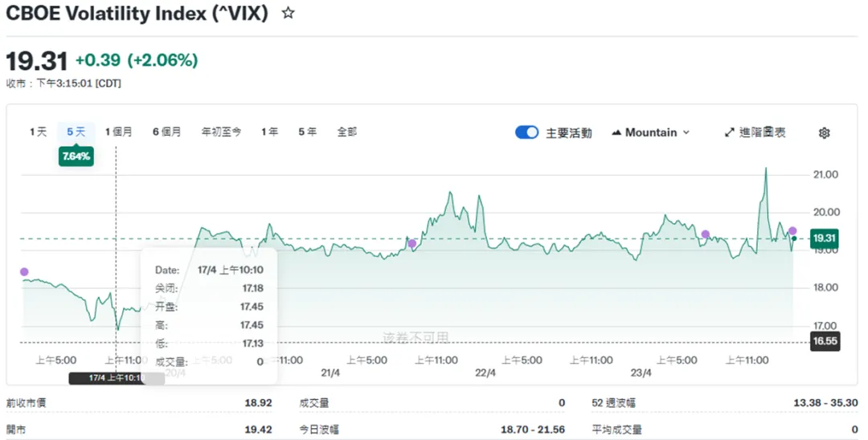868x440 pixels.
Task: Click the purple event marker above current price dot
Action: pyautogui.click(x=792, y=231)
